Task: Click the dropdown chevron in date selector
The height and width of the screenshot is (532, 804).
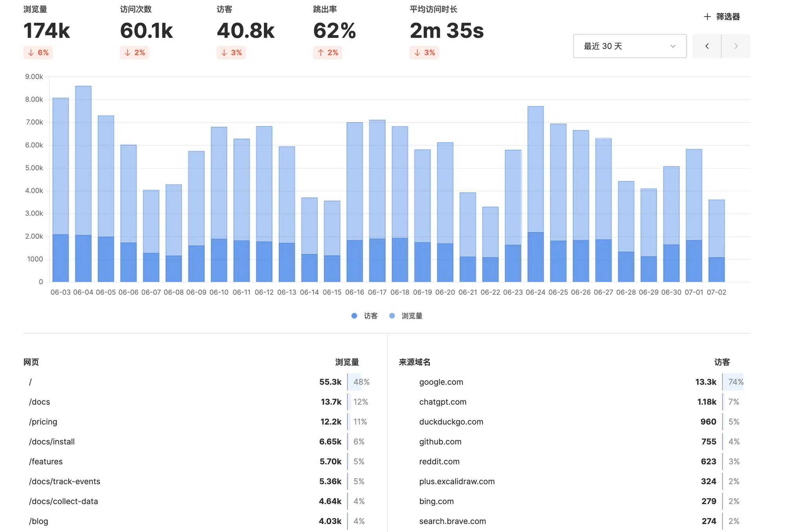Action: coord(673,46)
